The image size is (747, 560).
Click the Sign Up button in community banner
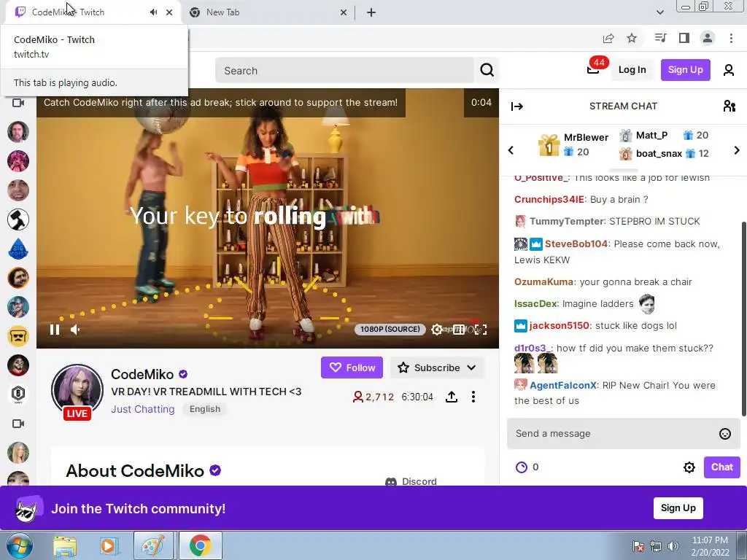point(678,508)
